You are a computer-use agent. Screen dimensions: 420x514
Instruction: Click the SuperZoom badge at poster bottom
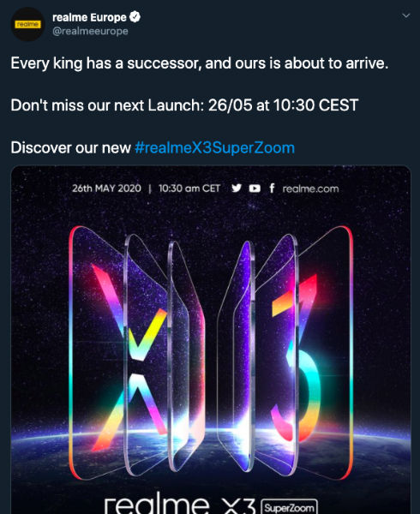(x=289, y=507)
